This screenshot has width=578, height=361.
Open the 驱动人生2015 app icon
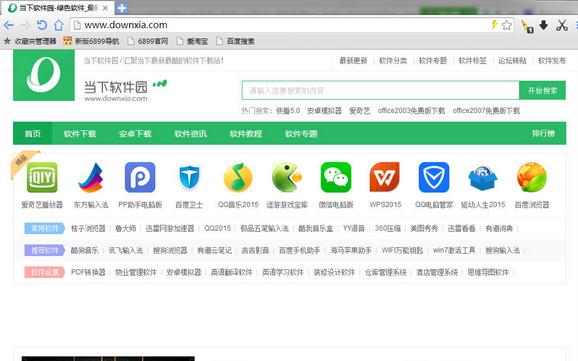(483, 178)
